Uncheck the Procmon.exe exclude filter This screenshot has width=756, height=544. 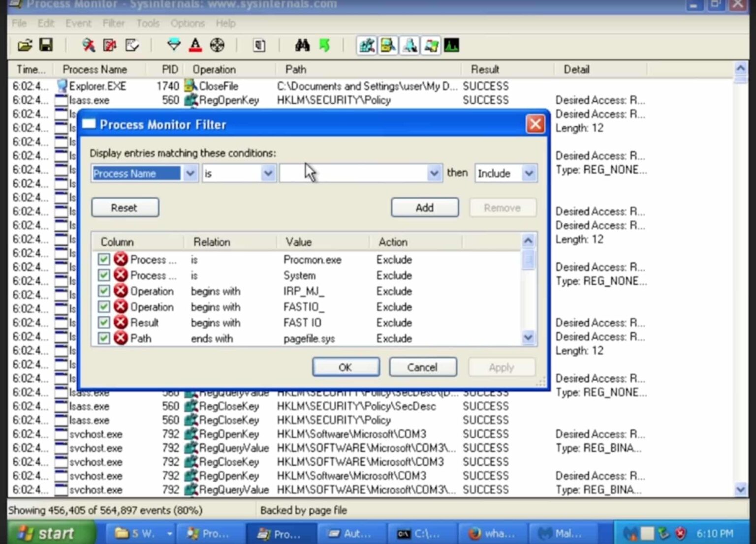[104, 259]
